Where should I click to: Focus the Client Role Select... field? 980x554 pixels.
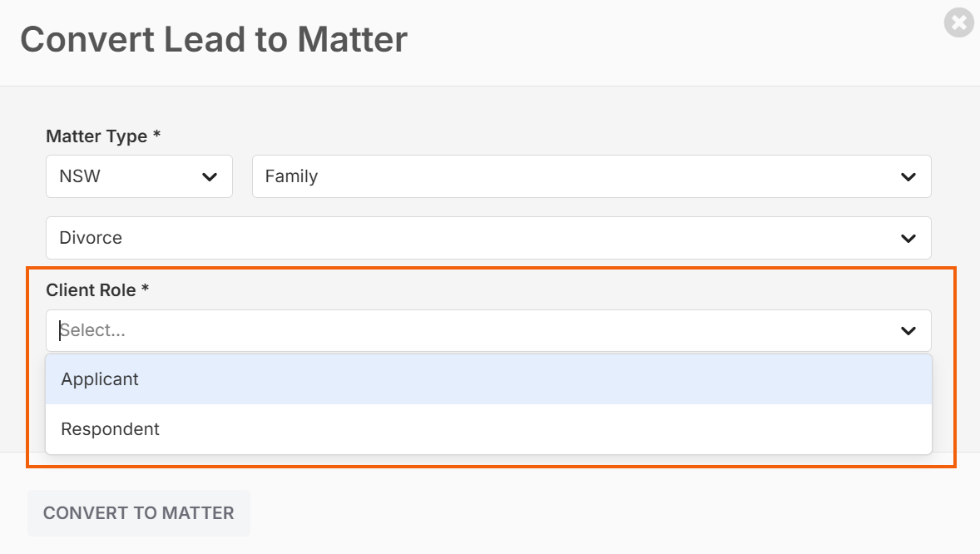488,330
